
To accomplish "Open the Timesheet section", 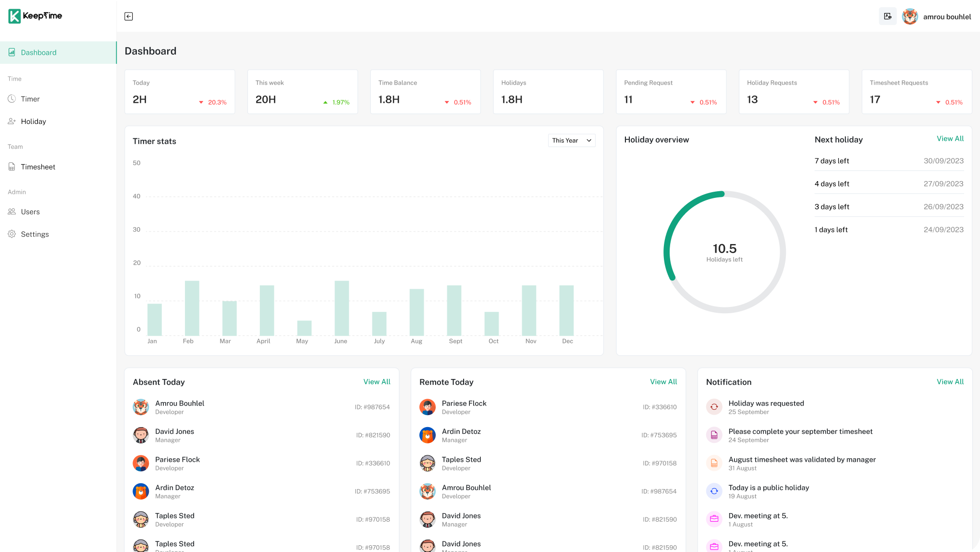I will [38, 167].
